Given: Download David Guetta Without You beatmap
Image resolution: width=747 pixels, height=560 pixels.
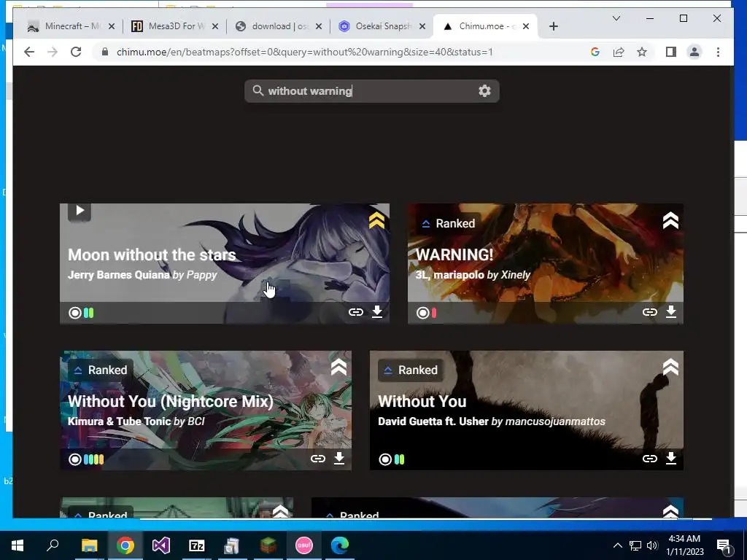Looking at the screenshot, I should [x=671, y=458].
